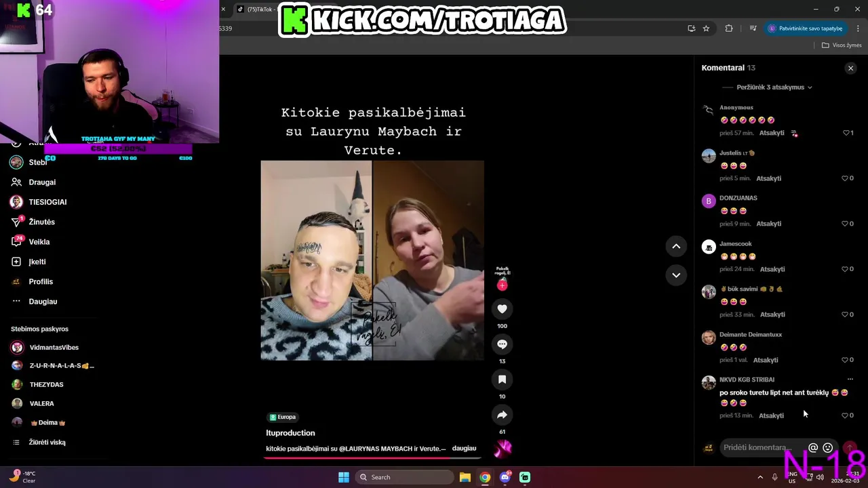
Task: Expand followed accounts with Žiūrėti viską
Action: (47, 443)
